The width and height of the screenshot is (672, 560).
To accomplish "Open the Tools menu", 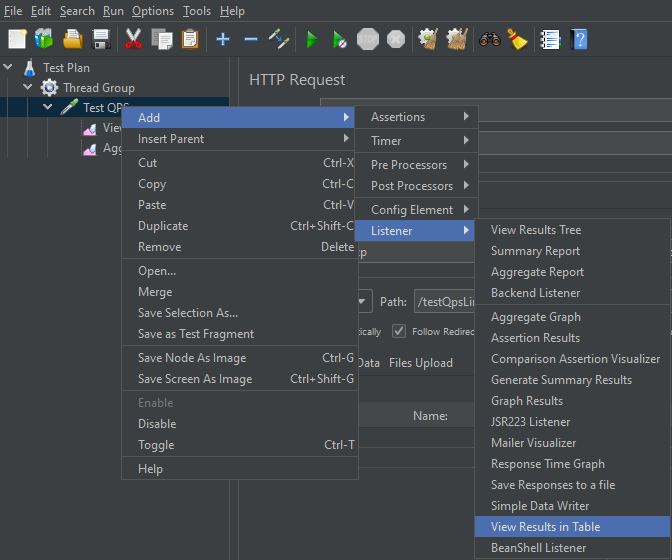I will click(x=197, y=11).
